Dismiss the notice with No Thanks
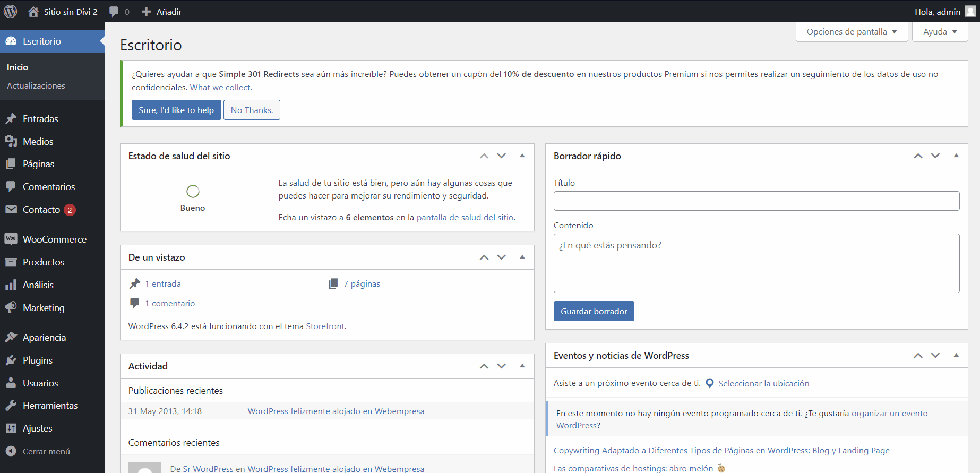This screenshot has height=473, width=980. (252, 110)
